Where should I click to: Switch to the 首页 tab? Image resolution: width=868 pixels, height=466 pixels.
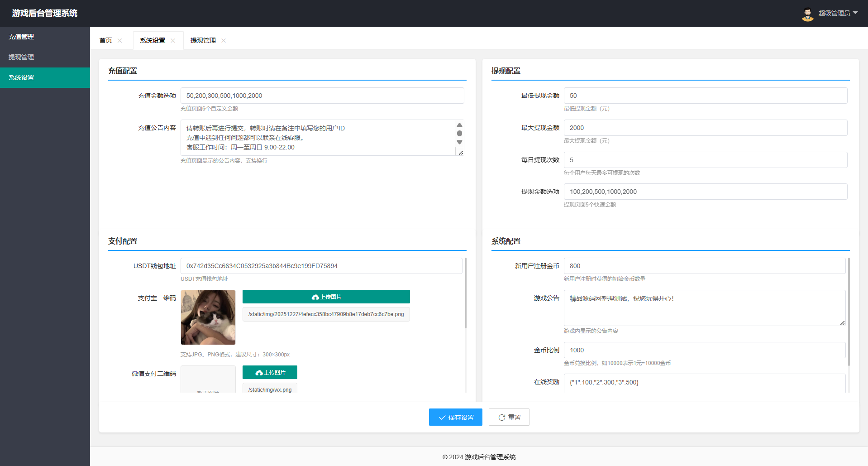(106, 41)
